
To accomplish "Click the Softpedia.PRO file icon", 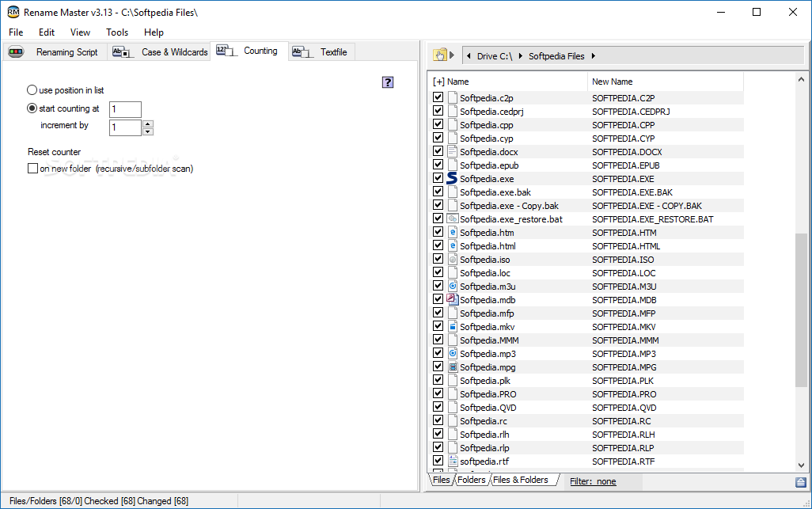I will [453, 394].
